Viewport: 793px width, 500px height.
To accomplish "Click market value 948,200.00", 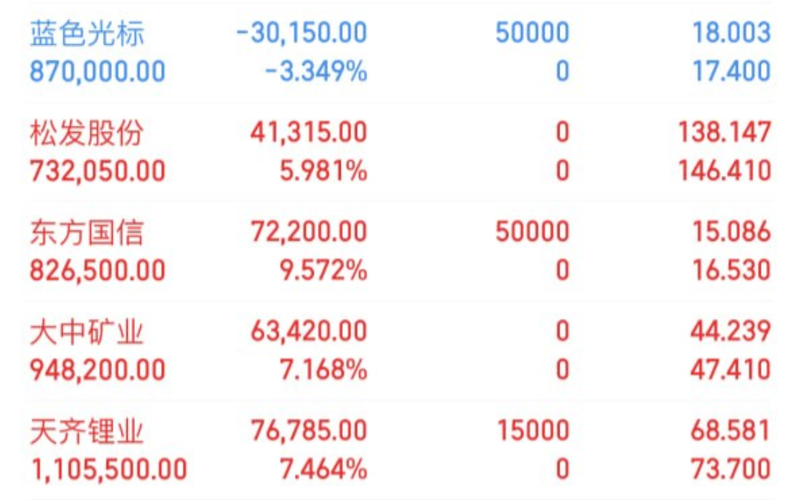I will click(98, 370).
